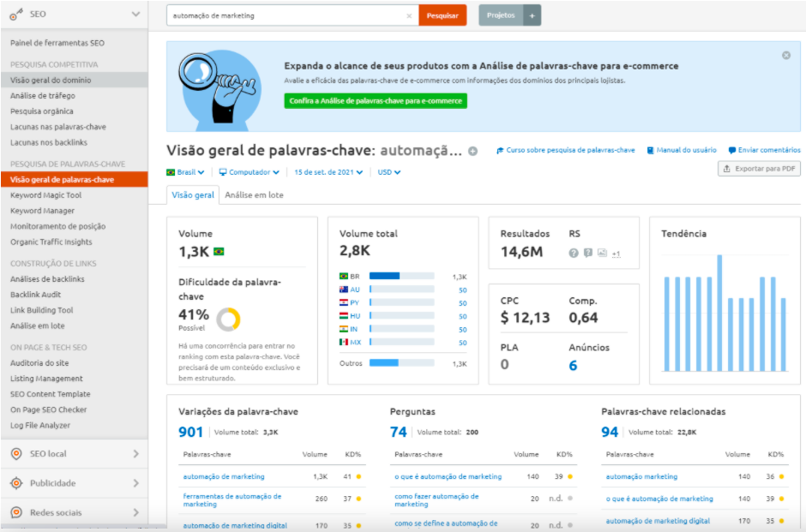Click the Pesquisar button
The height and width of the screenshot is (532, 806).
[x=442, y=15]
